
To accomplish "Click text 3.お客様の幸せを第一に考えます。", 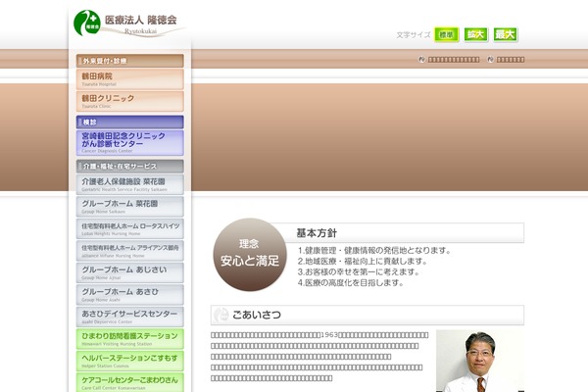I will [x=359, y=272].
